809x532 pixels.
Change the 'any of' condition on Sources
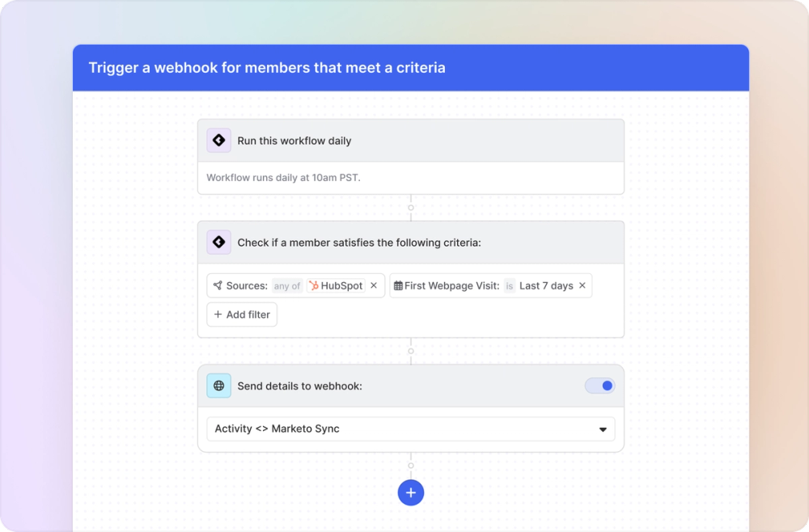pos(287,285)
